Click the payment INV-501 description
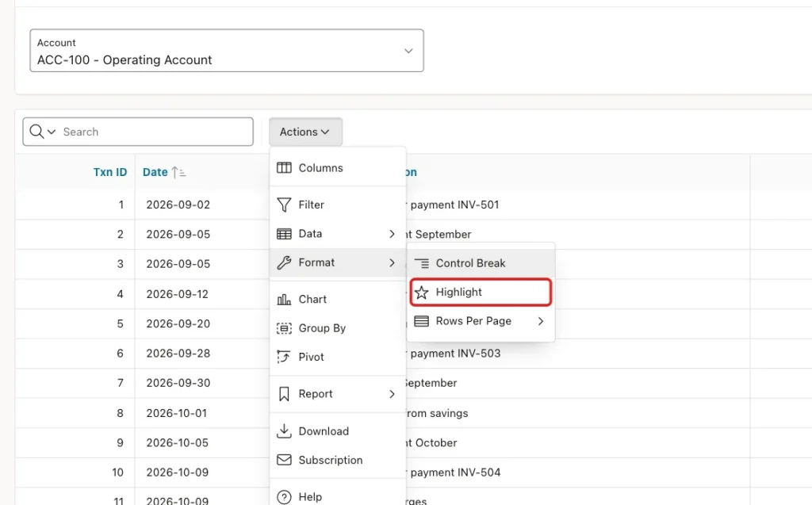The image size is (812, 505). pos(453,205)
